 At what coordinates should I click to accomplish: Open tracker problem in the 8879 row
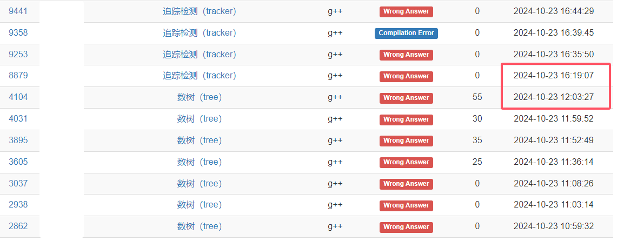(x=200, y=76)
